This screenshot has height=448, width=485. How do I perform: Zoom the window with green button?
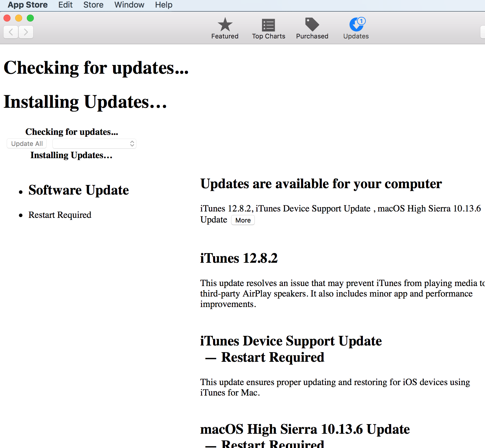pos(30,18)
